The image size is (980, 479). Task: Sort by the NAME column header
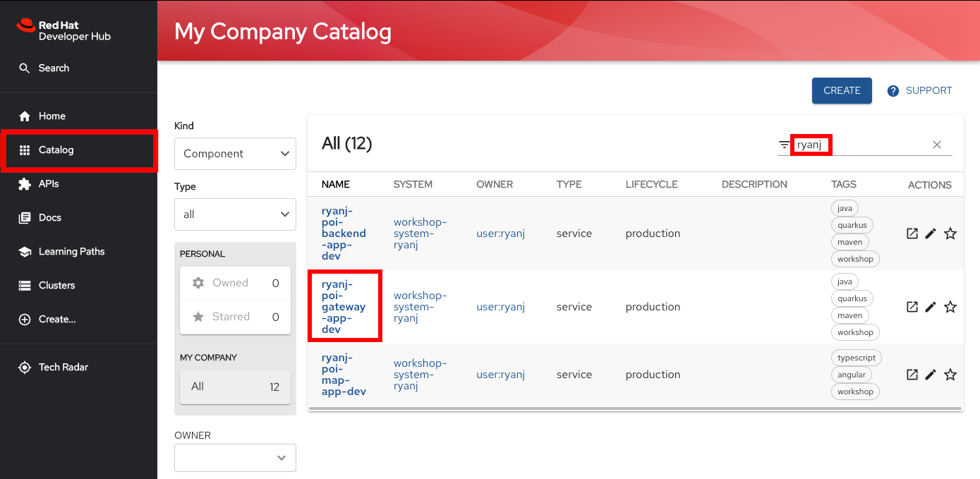(x=335, y=185)
